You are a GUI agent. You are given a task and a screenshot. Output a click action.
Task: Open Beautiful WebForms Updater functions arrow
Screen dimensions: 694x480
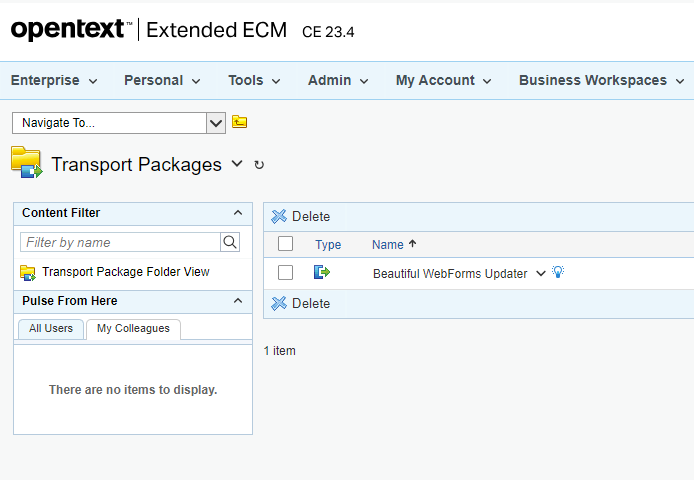(x=541, y=273)
